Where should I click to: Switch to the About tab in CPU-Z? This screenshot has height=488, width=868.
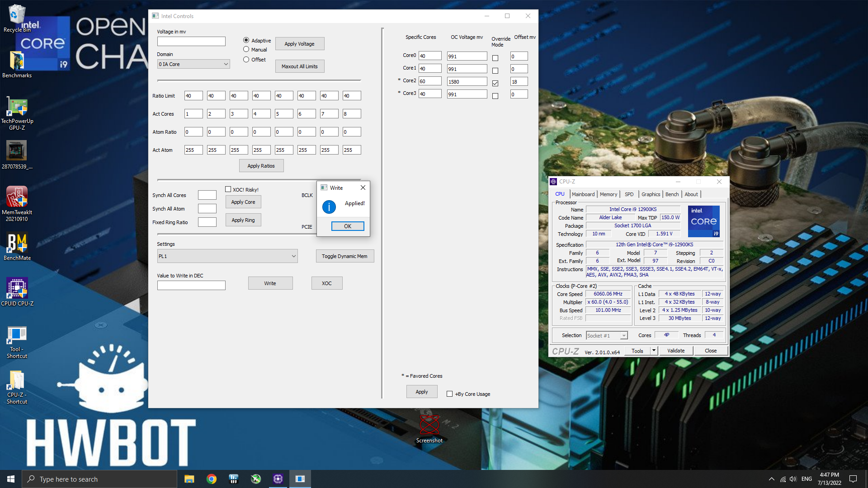(691, 194)
